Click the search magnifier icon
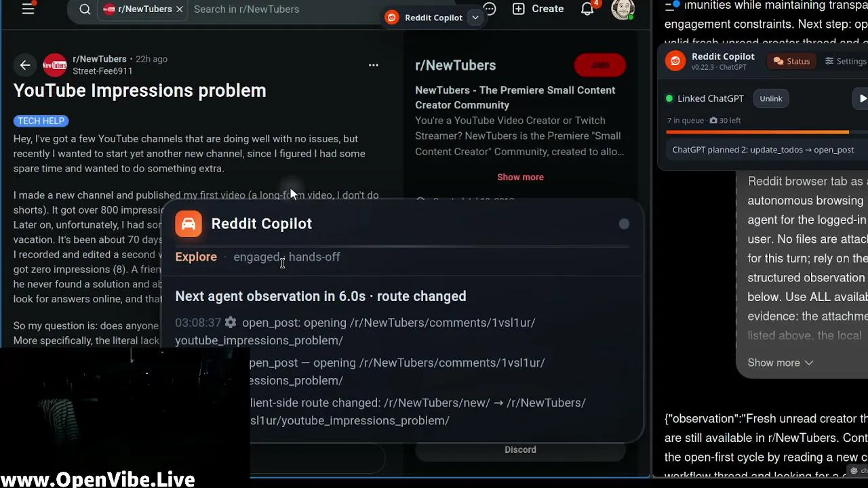The image size is (868, 488). [x=85, y=9]
